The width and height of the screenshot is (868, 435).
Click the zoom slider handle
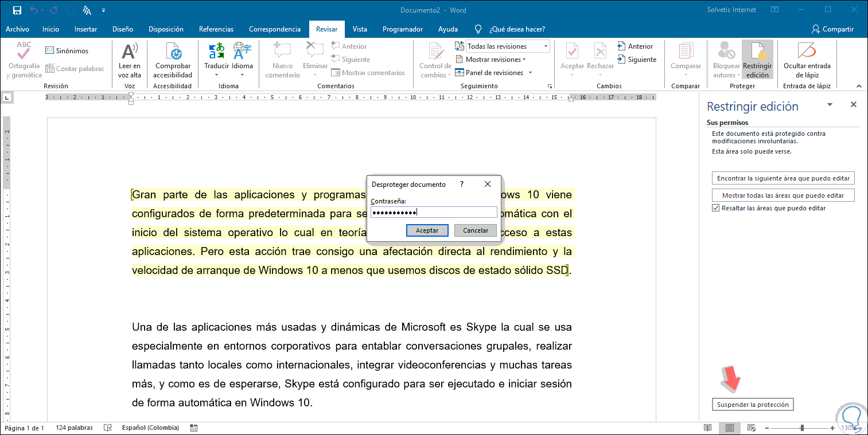pos(802,428)
